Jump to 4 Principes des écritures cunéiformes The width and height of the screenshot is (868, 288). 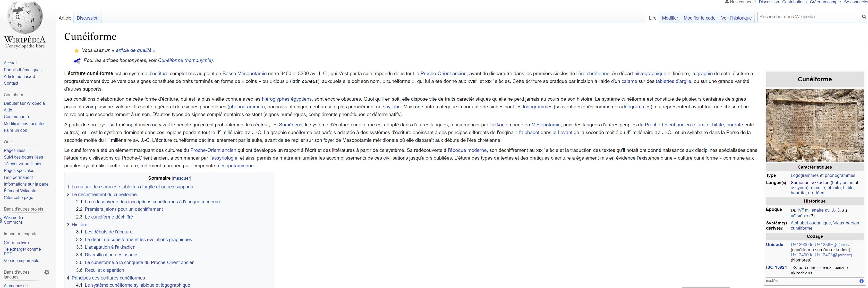(108, 278)
